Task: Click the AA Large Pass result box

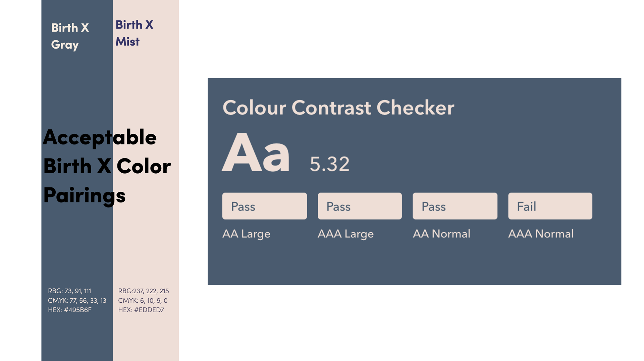Action: point(264,206)
